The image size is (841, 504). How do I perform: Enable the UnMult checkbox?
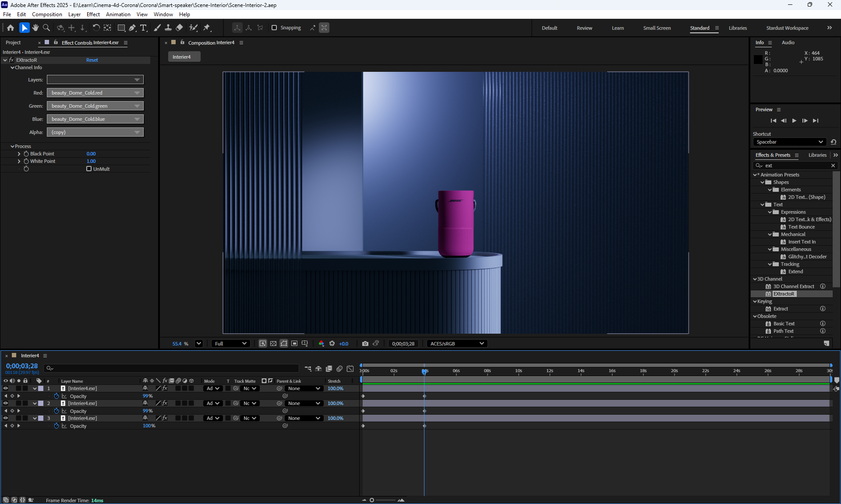(89, 169)
